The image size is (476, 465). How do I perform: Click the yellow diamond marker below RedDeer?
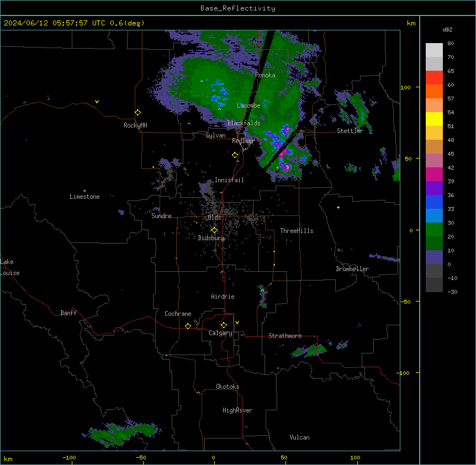coord(235,155)
